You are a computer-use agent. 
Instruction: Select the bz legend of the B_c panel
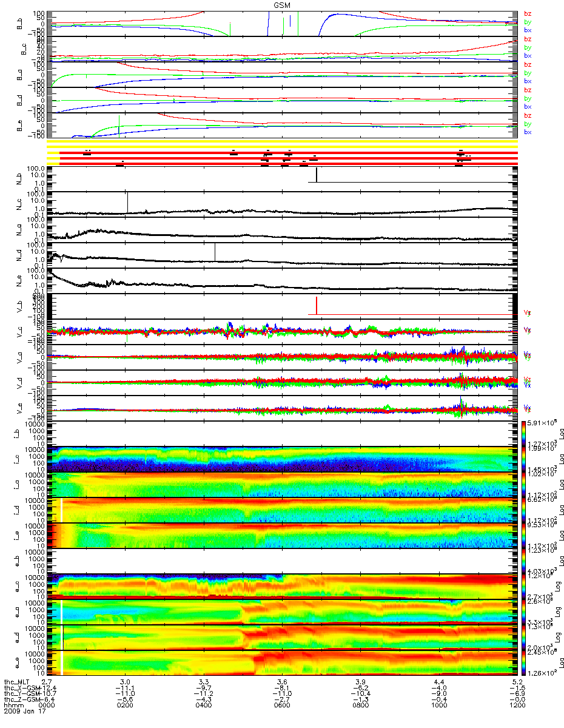528,39
